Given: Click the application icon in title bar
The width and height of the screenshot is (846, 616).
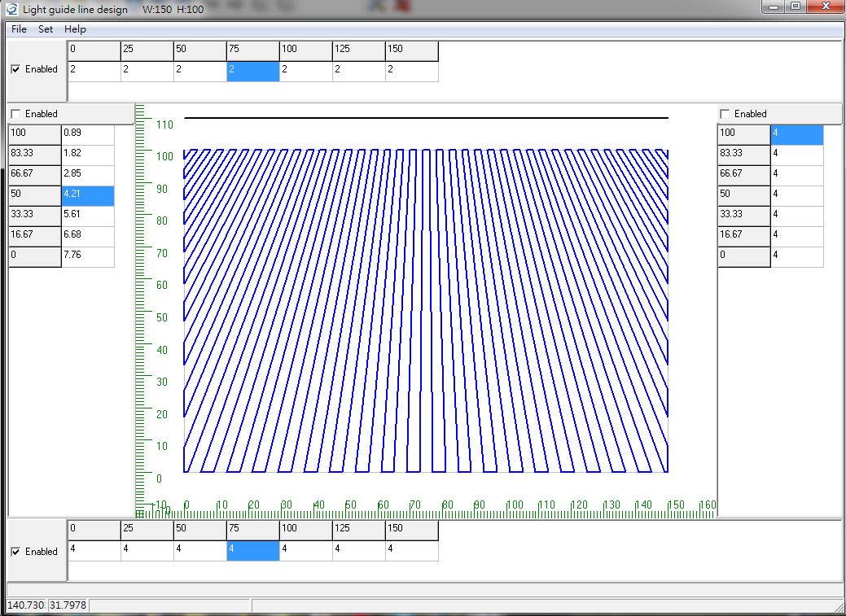Looking at the screenshot, I should (12, 9).
